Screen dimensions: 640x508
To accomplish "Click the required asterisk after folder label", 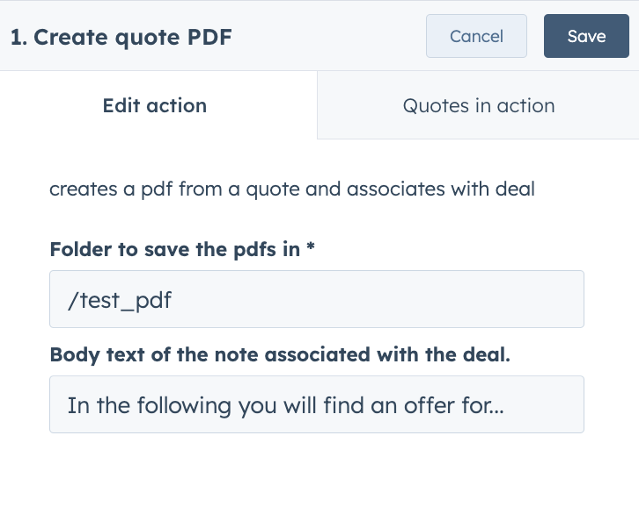I will pos(311,249).
